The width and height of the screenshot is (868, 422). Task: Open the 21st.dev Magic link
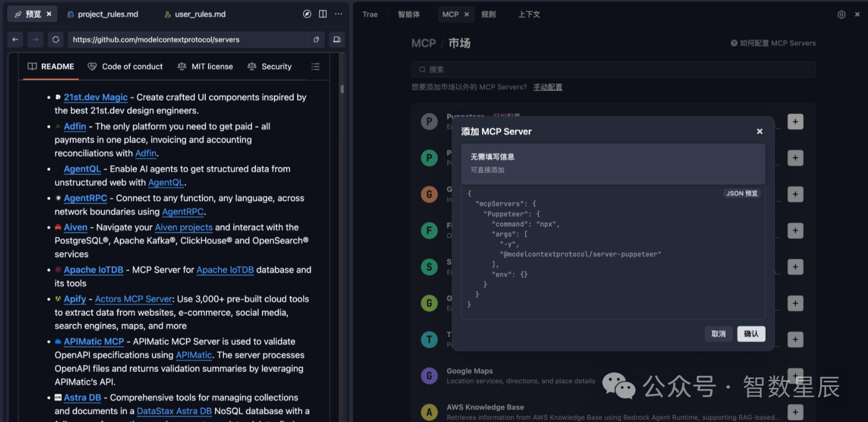coord(96,97)
